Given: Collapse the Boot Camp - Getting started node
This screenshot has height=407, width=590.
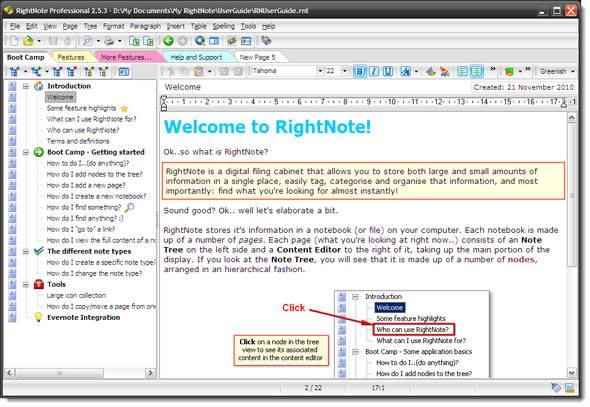Looking at the screenshot, I should [x=26, y=152].
